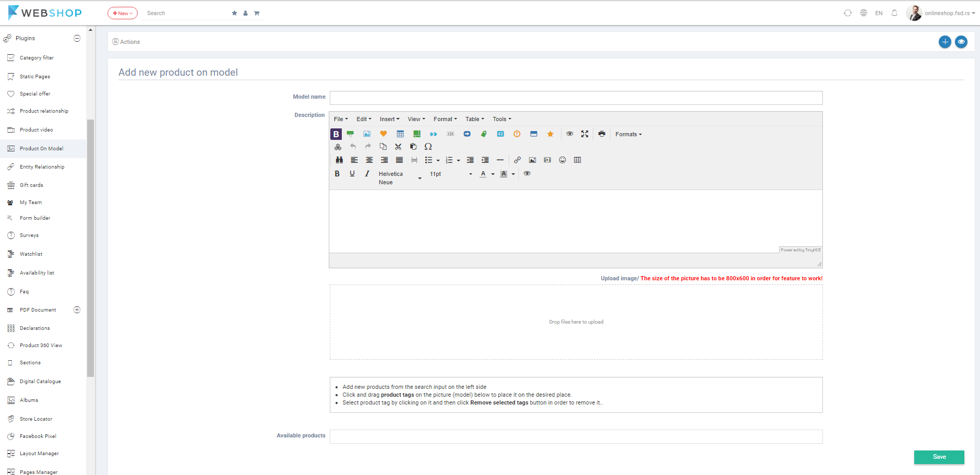Increase indent in editor
The height and width of the screenshot is (475, 980).
485,160
